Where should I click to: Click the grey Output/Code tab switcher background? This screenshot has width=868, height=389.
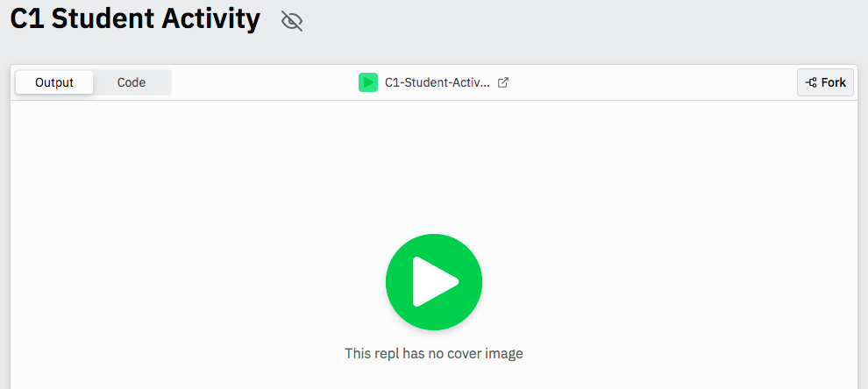tap(93, 82)
